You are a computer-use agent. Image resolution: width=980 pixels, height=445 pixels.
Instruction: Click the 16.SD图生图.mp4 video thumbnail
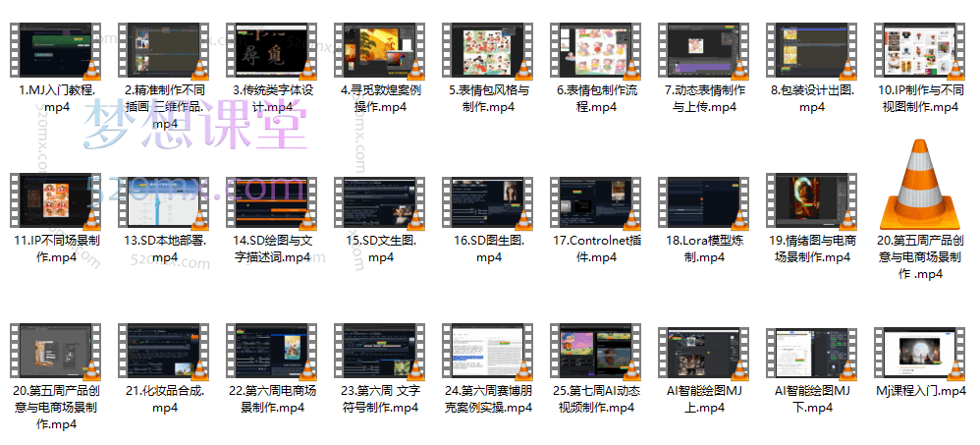[x=488, y=202]
